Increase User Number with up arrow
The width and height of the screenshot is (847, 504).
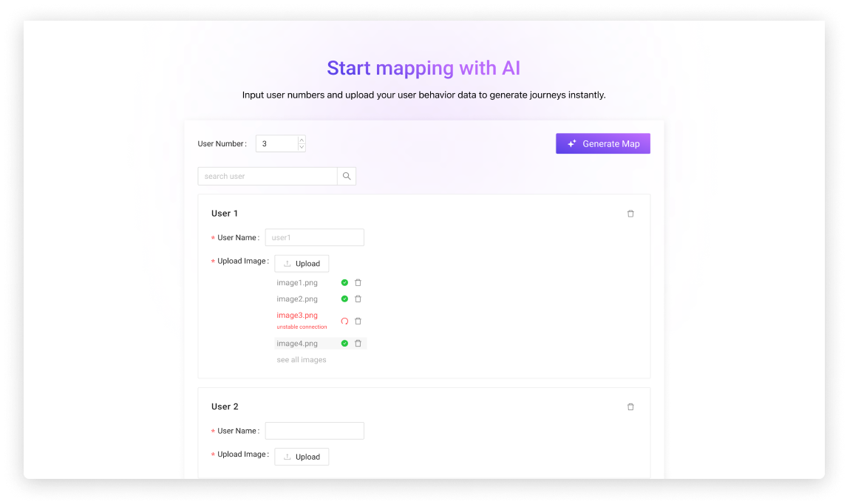point(302,140)
